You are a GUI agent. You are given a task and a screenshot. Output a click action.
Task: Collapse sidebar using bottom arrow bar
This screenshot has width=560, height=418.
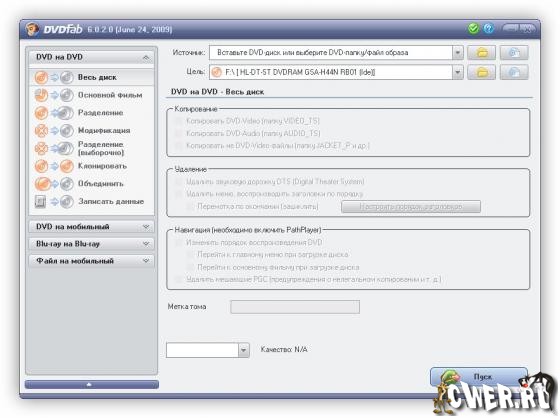(x=92, y=384)
